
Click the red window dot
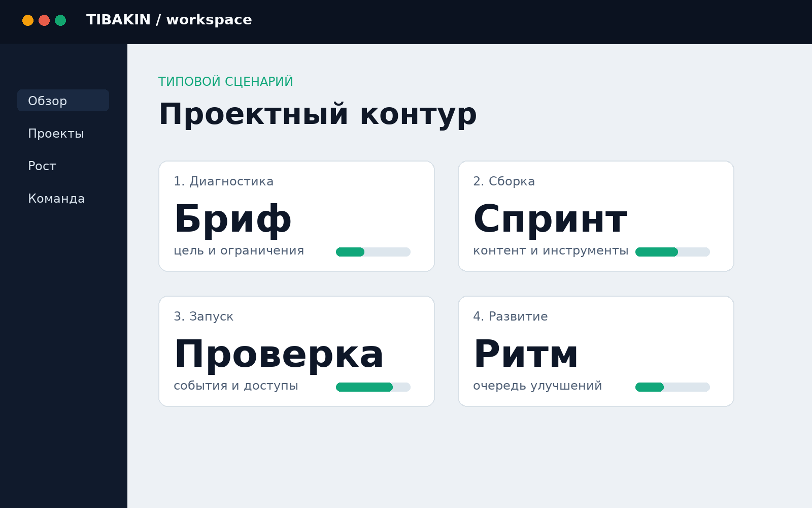pyautogui.click(x=44, y=20)
